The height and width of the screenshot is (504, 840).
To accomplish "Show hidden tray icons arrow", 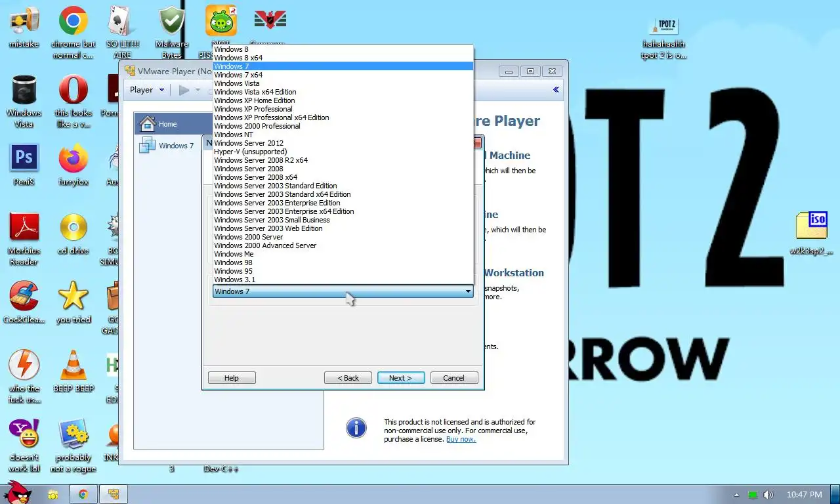I will (736, 495).
